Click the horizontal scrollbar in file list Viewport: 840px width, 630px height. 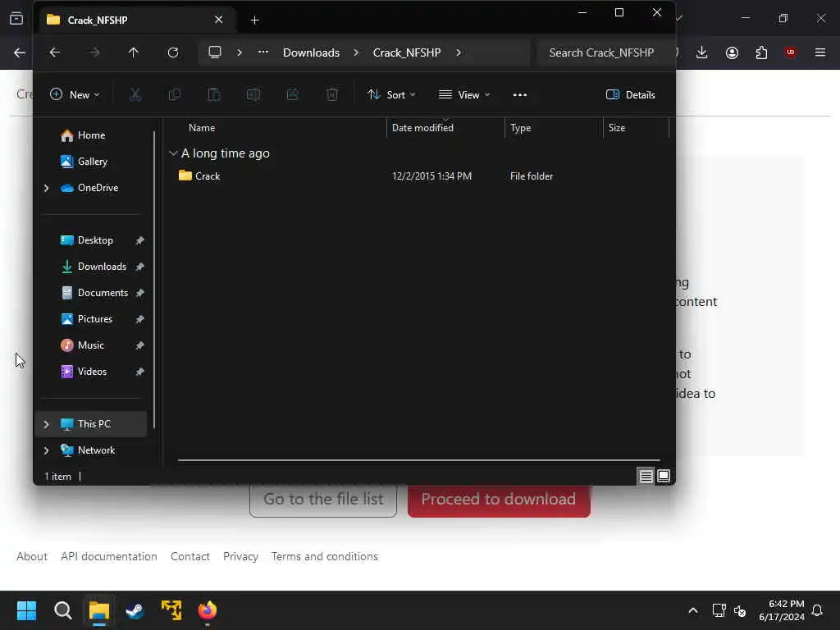click(x=419, y=459)
